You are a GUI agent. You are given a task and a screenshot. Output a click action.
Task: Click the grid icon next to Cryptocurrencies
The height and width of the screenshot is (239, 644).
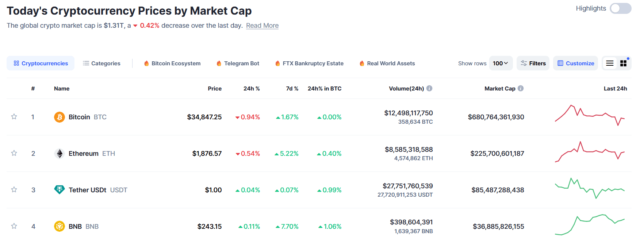(16, 63)
